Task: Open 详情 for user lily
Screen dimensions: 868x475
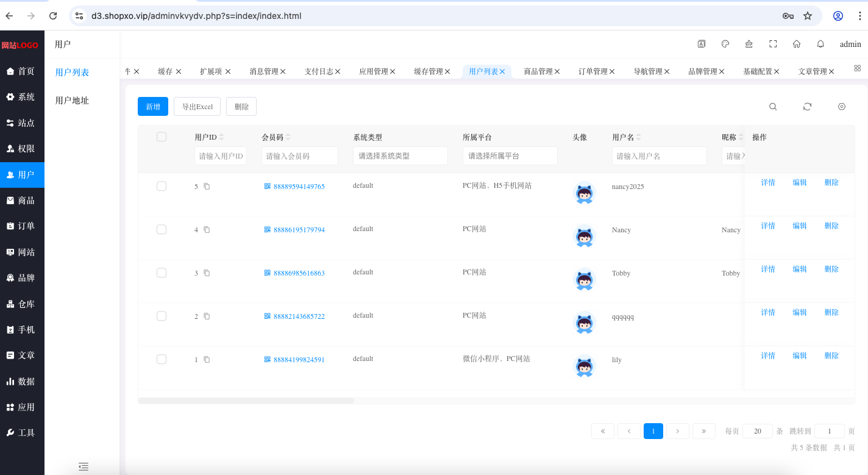Action: pos(768,355)
